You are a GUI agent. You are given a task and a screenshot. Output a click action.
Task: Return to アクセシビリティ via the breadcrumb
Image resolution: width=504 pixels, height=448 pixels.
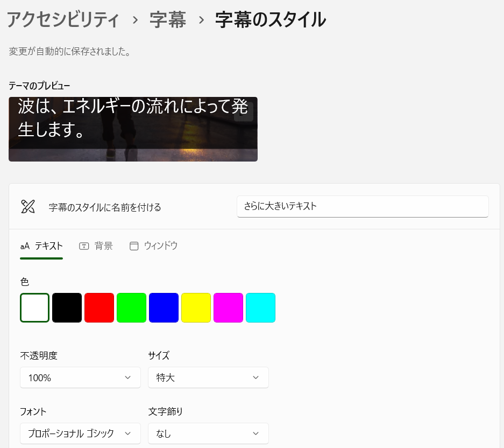62,19
